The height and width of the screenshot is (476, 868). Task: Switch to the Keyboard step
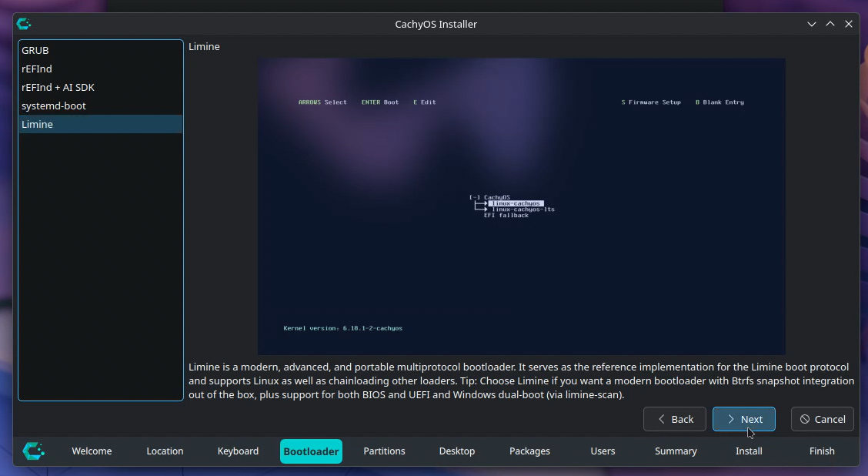pyautogui.click(x=238, y=451)
